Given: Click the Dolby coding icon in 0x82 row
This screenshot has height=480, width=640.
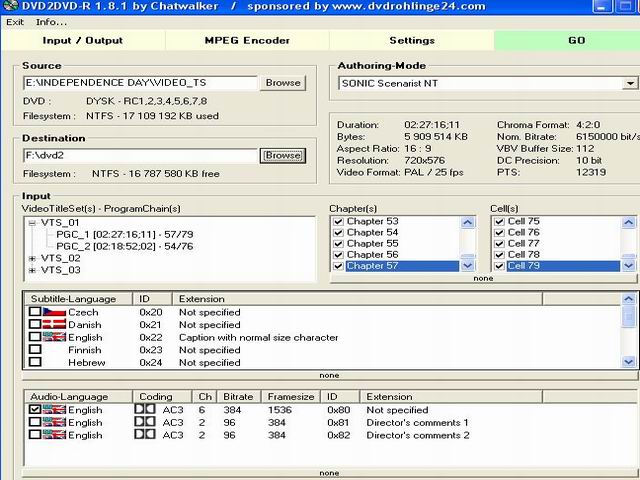Looking at the screenshot, I should [x=145, y=434].
